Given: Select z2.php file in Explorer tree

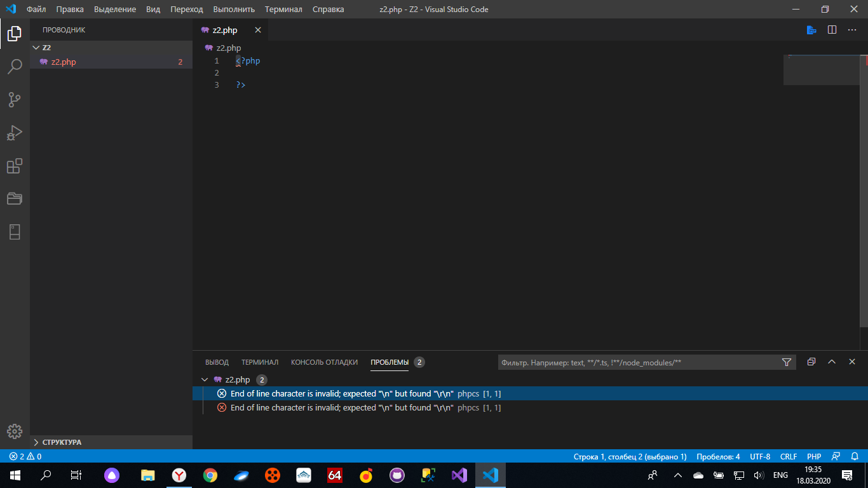Looking at the screenshot, I should click(x=111, y=62).
